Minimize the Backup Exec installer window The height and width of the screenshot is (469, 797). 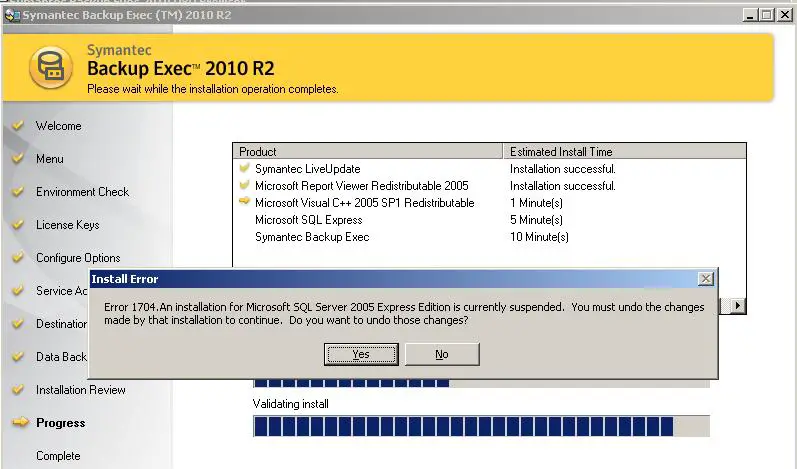(750, 15)
